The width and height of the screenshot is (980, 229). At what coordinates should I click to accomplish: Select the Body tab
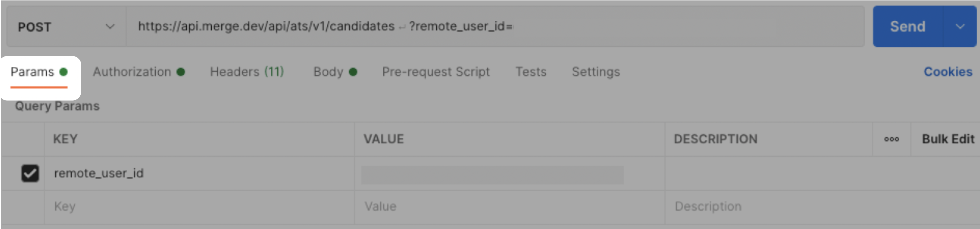[328, 72]
